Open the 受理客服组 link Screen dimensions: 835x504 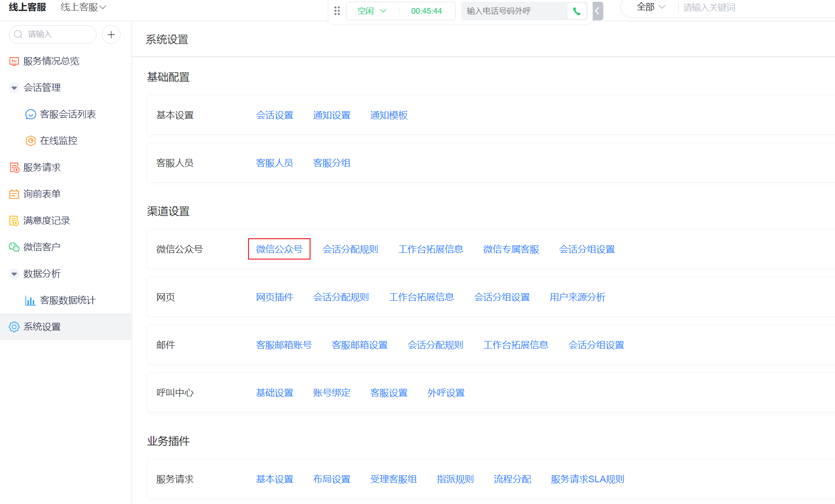tap(394, 479)
